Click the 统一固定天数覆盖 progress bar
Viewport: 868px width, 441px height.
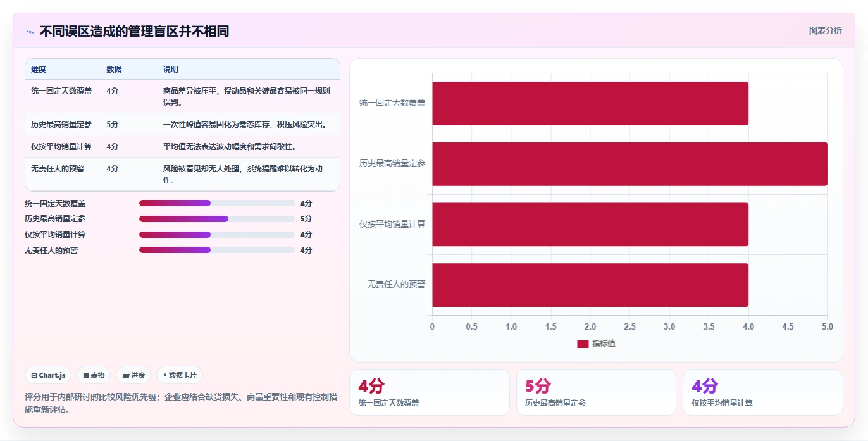click(217, 203)
